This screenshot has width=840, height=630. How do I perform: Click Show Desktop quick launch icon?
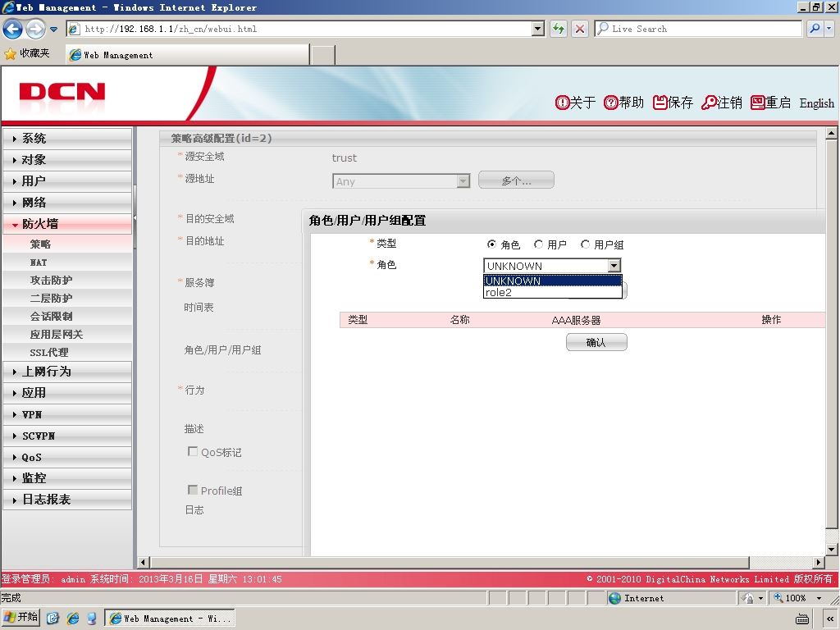[52, 619]
